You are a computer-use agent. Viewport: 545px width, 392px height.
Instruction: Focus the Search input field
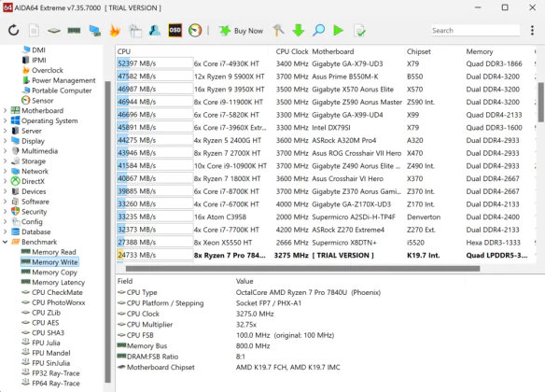click(x=476, y=31)
